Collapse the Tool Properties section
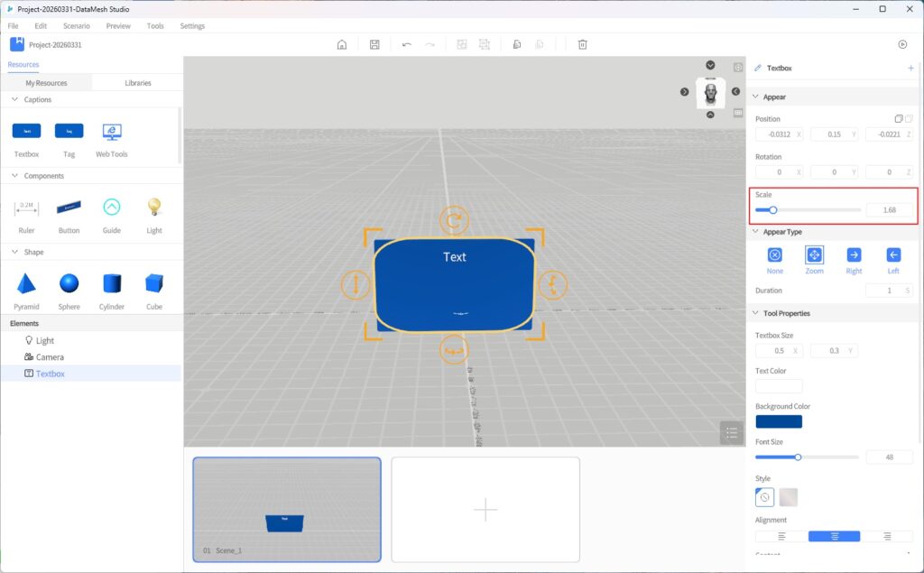 point(755,313)
